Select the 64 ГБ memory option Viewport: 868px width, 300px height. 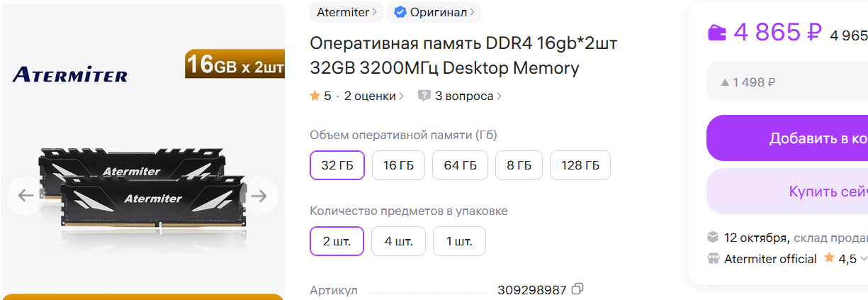tap(460, 166)
